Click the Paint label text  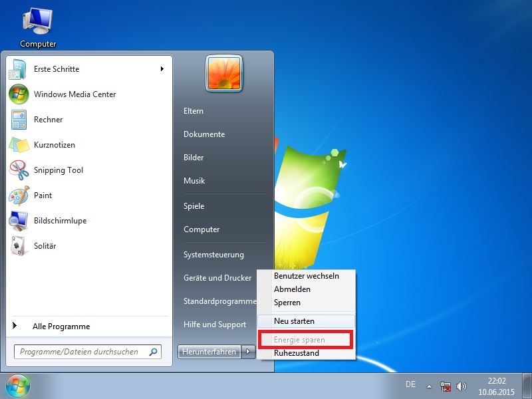tap(43, 196)
